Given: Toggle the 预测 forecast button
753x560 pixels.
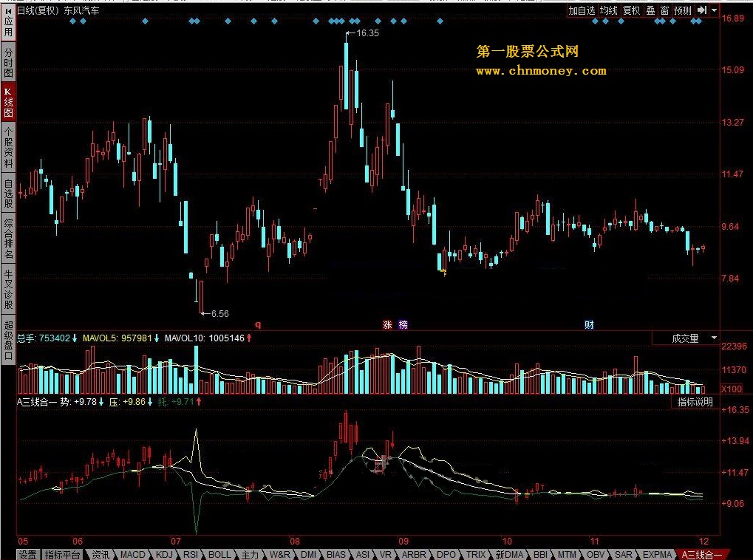Looking at the screenshot, I should (x=682, y=10).
